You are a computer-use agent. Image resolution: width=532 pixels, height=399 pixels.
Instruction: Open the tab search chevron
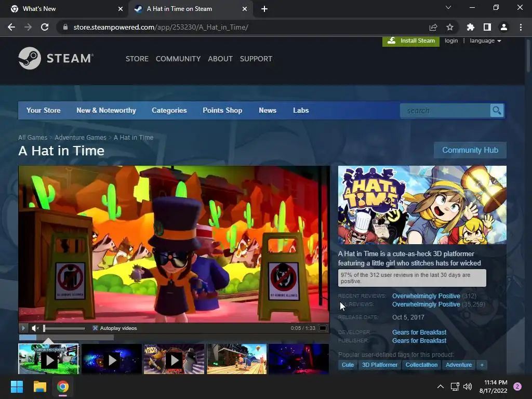[448, 7]
